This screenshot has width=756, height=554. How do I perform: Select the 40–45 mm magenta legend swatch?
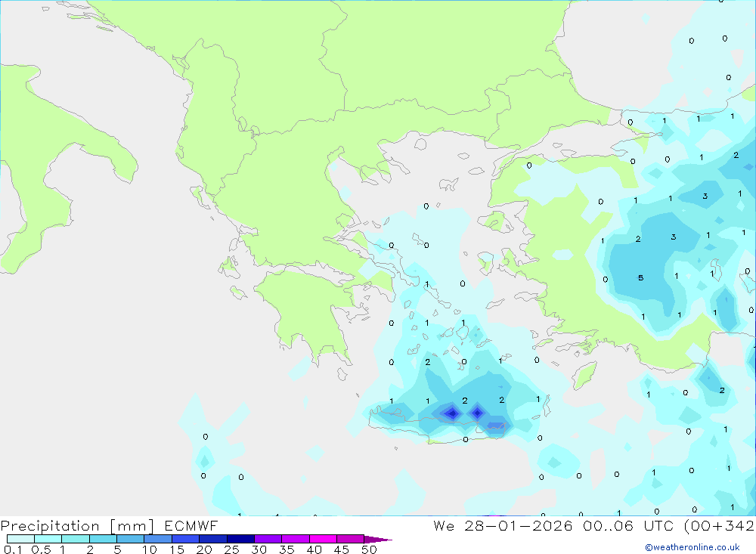coord(323,539)
